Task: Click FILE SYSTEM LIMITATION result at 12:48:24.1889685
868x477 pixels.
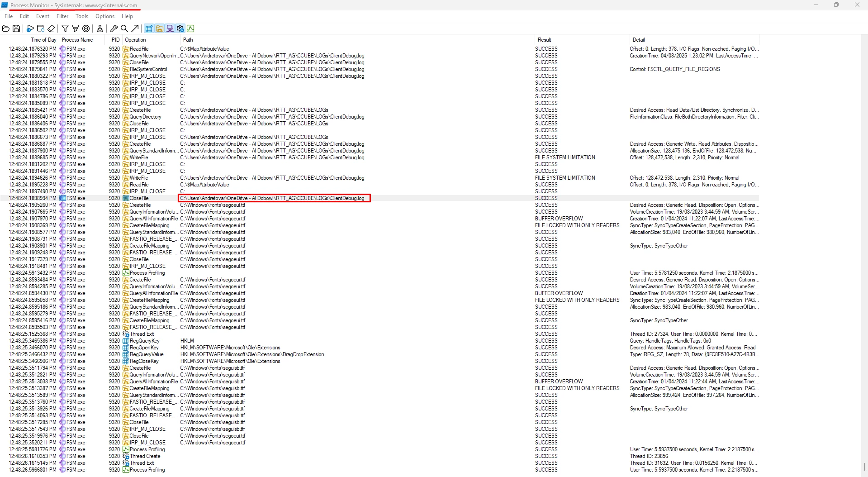Action: tap(565, 157)
